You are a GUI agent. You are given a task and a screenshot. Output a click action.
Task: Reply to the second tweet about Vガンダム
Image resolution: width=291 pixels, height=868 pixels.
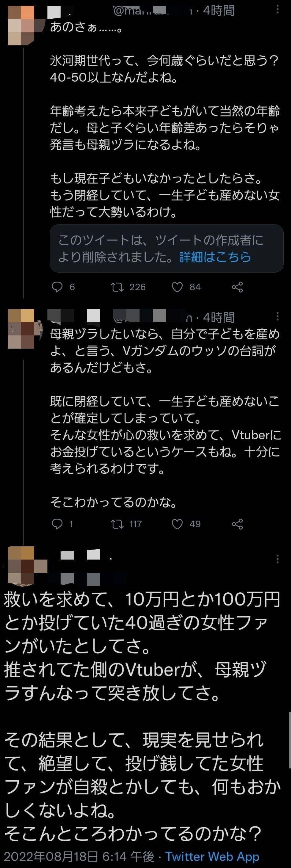point(57,524)
